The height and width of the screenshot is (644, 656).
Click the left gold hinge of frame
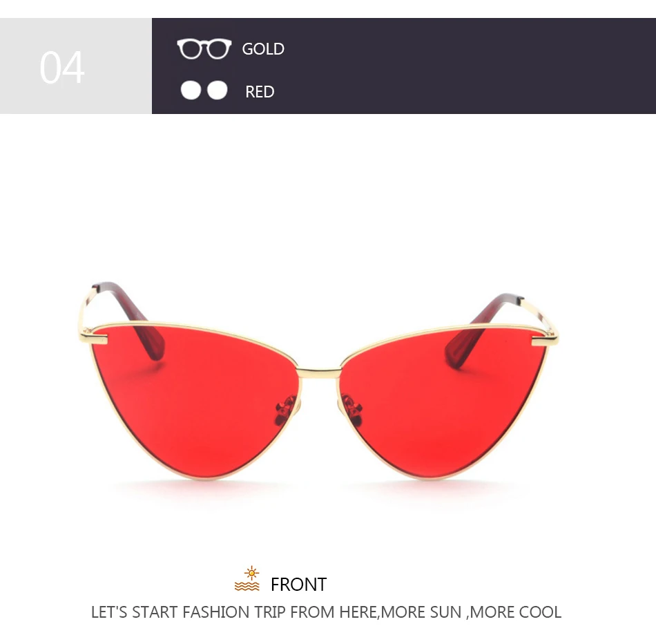click(x=93, y=335)
